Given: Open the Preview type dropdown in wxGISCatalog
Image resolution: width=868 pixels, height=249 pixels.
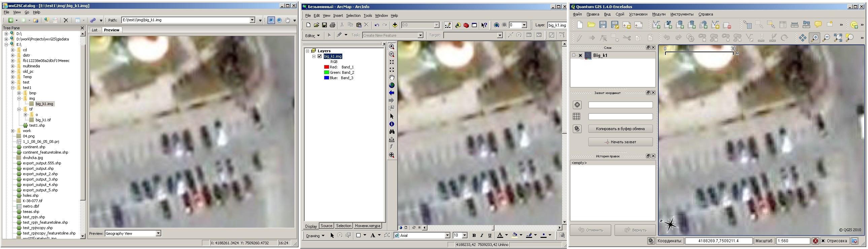Looking at the screenshot, I should pos(159,234).
